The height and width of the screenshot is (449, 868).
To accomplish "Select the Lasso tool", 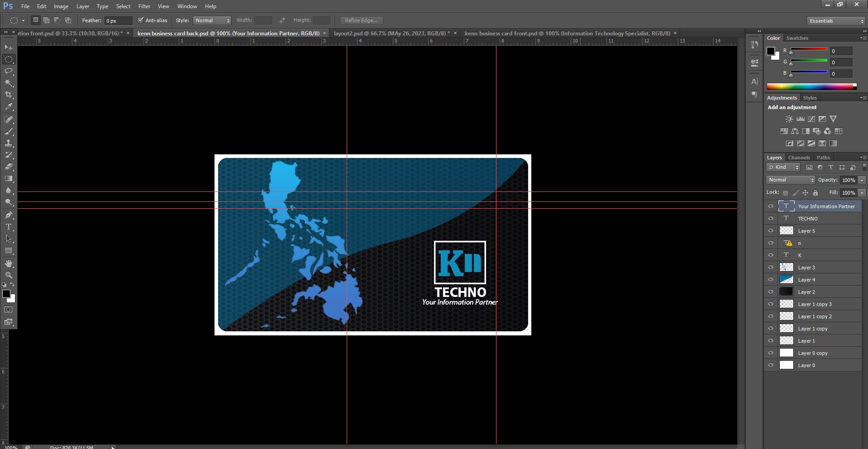I will [9, 72].
